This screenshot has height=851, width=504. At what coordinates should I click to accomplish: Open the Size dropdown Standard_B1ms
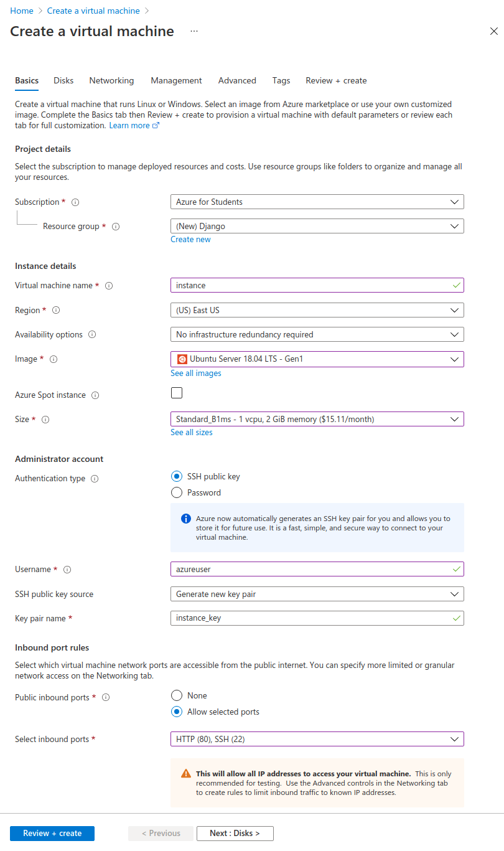pos(317,420)
